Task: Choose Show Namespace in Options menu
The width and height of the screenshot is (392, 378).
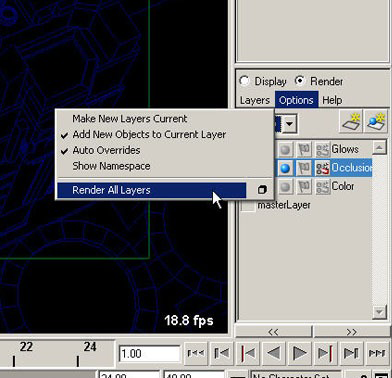Action: coord(111,166)
